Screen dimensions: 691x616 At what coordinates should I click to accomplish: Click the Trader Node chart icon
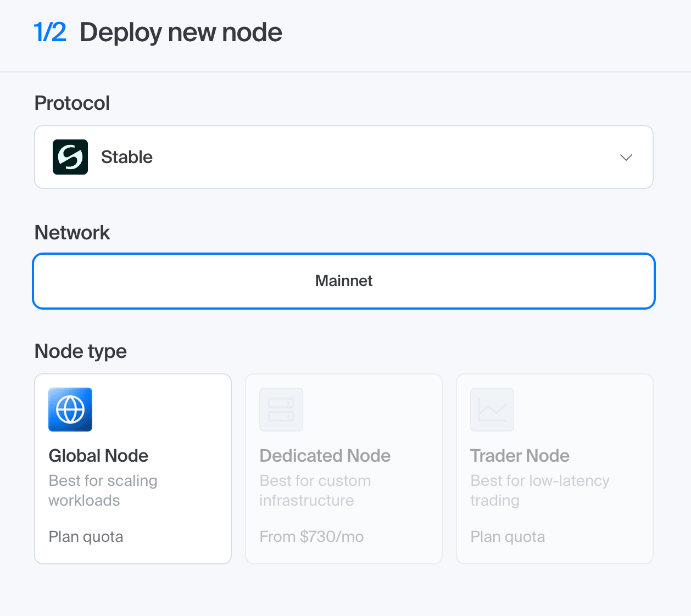492,410
